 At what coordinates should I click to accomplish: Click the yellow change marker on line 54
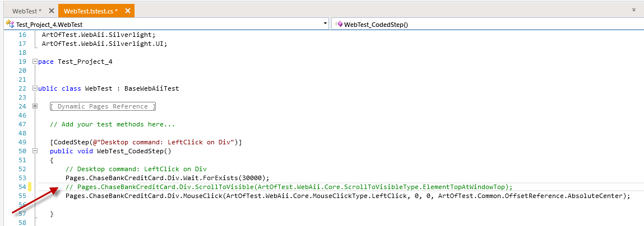[30, 187]
